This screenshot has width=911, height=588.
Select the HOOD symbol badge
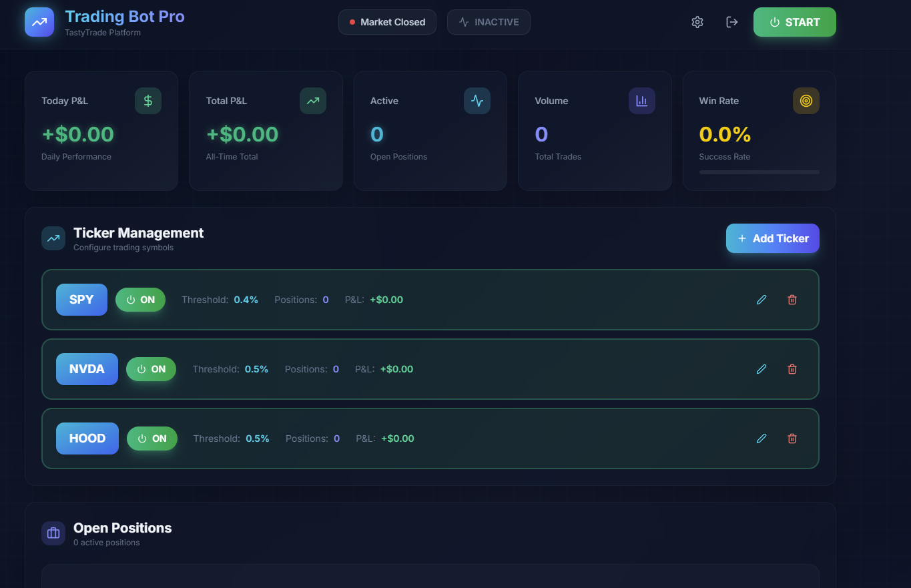coord(87,438)
